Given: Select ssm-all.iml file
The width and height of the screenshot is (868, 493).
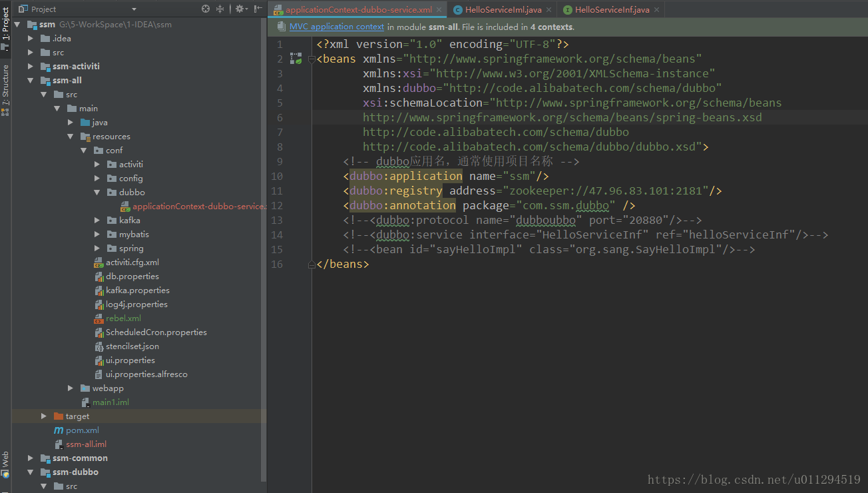Looking at the screenshot, I should (x=86, y=444).
